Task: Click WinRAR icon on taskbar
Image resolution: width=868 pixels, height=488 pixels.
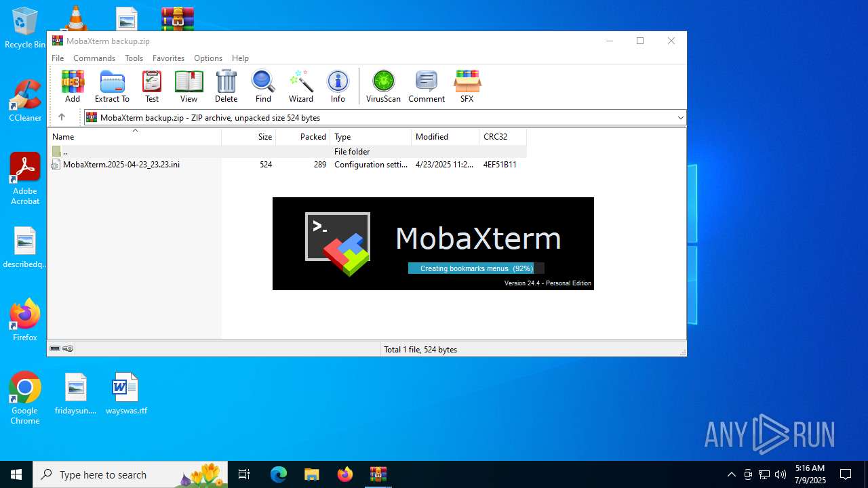Action: [x=378, y=474]
